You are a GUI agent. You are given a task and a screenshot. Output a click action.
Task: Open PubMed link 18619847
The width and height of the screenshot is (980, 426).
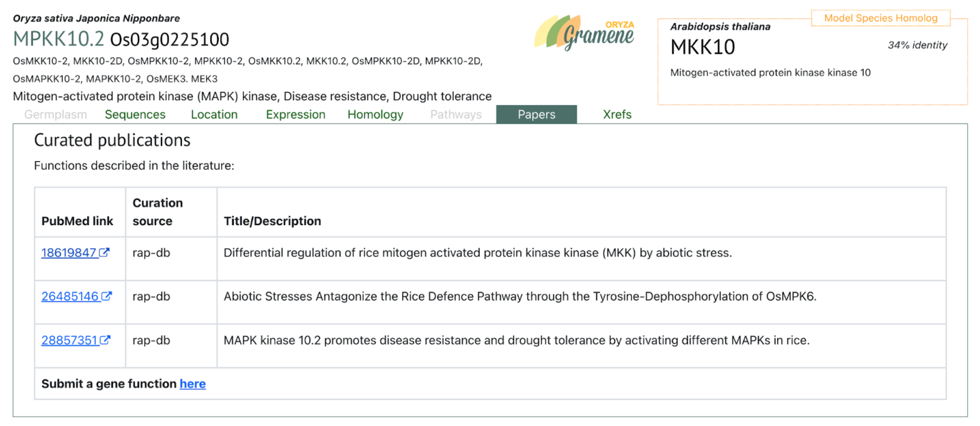[x=69, y=253]
